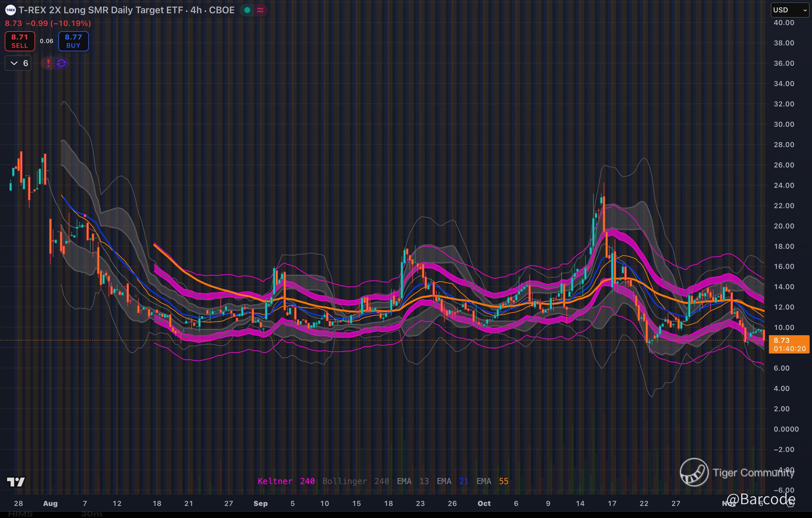Click the purple refresh sync icon

pos(61,63)
